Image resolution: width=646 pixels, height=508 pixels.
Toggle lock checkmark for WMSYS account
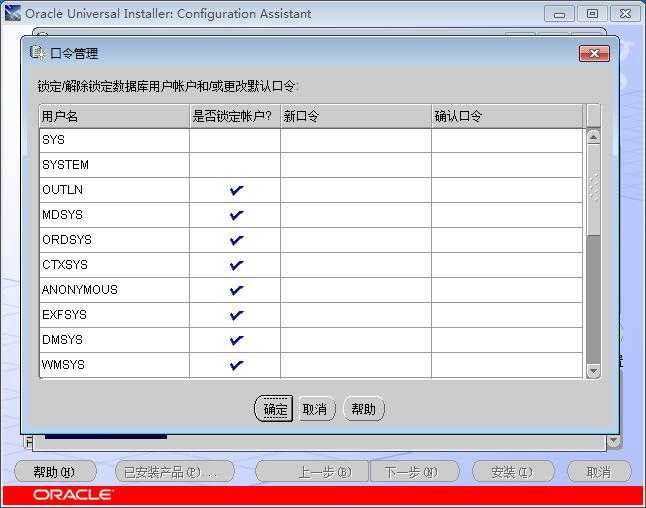[236, 365]
